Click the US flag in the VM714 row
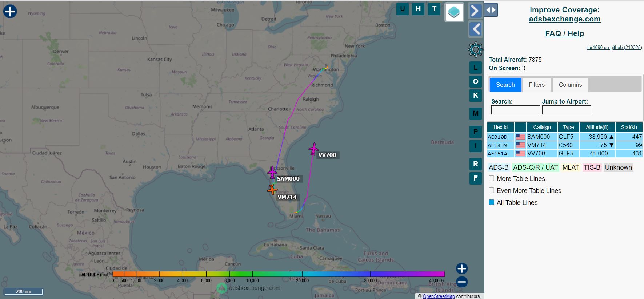 pos(520,145)
